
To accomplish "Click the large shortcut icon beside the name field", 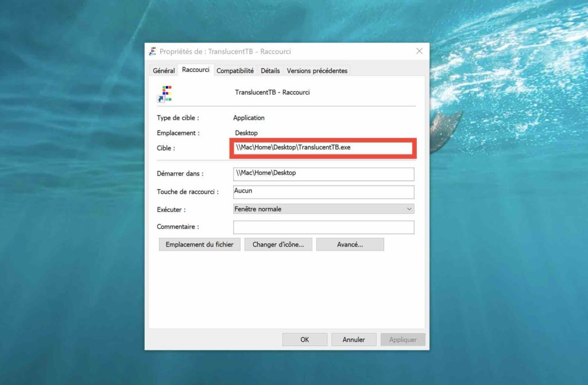I will click(x=167, y=94).
